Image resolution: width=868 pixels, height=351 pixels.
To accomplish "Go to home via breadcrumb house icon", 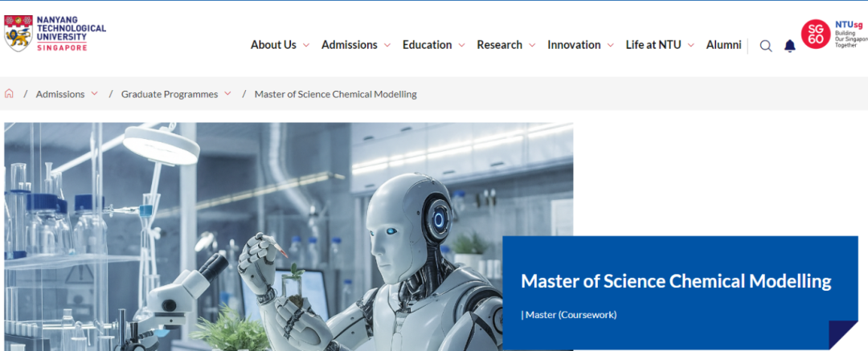I will point(9,93).
